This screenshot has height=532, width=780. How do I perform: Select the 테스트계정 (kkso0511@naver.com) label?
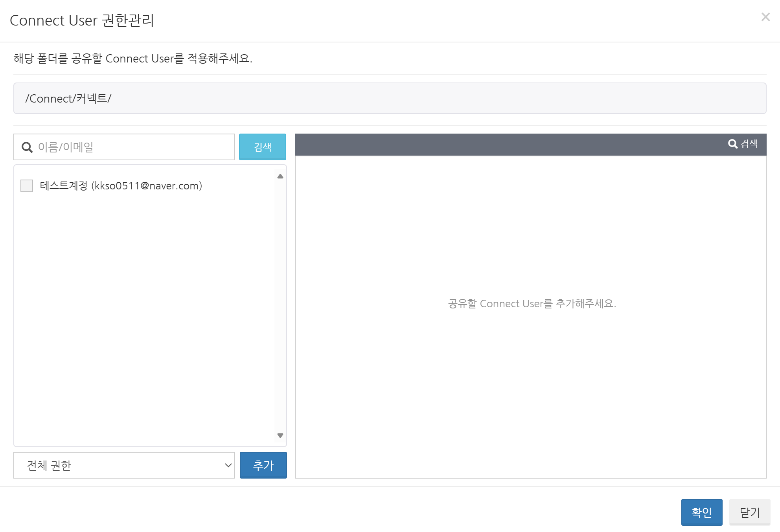(121, 186)
